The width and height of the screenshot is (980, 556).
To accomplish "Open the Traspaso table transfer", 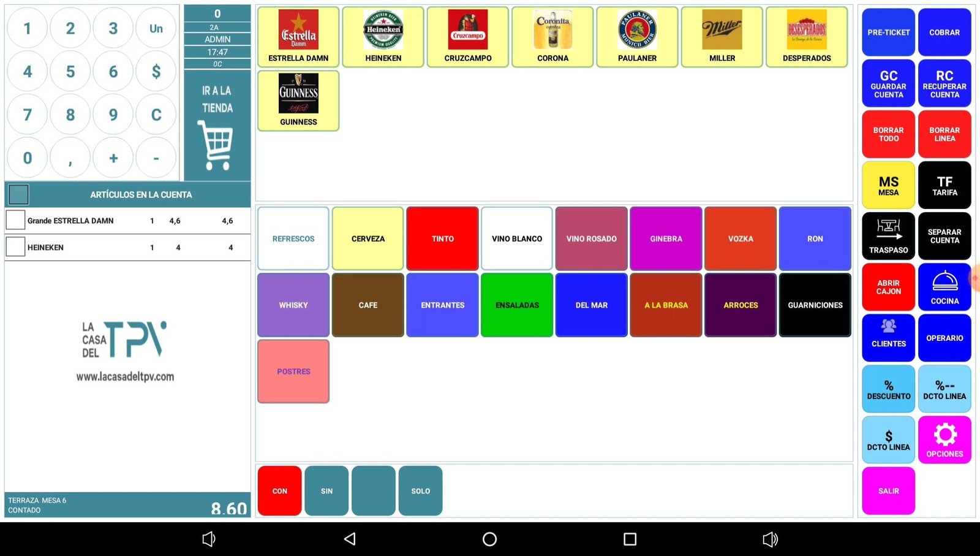I will coord(888,236).
